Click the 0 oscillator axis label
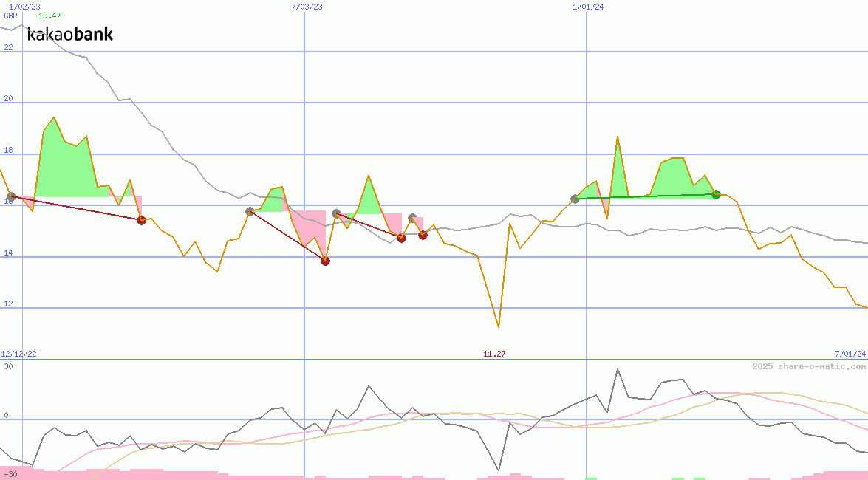 (6, 416)
